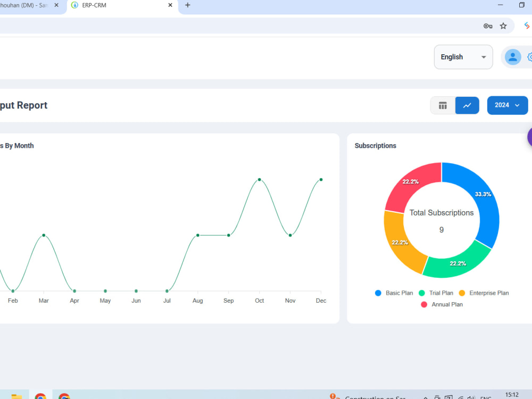This screenshot has height=399, width=532.
Task: Click the Oct data point on line chart
Action: pos(259,179)
